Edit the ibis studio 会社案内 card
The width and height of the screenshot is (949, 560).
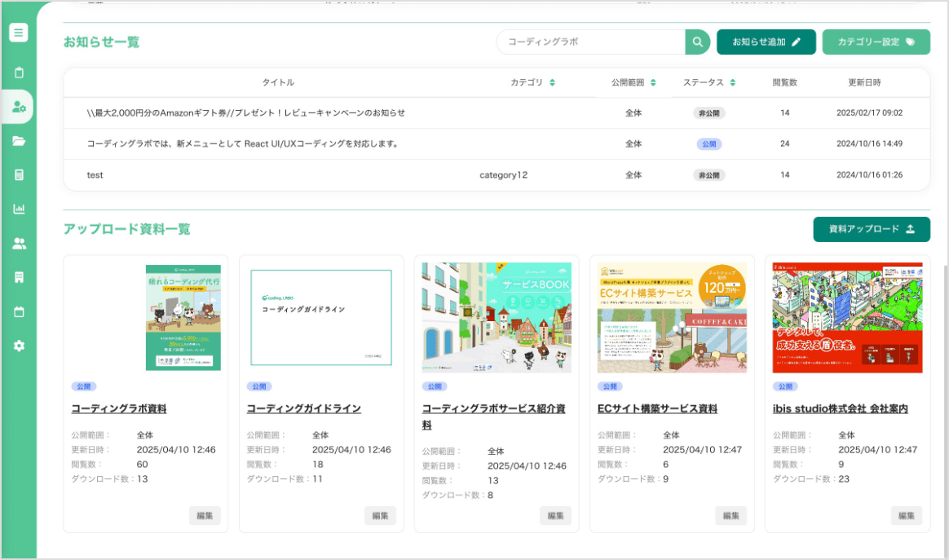coord(907,516)
